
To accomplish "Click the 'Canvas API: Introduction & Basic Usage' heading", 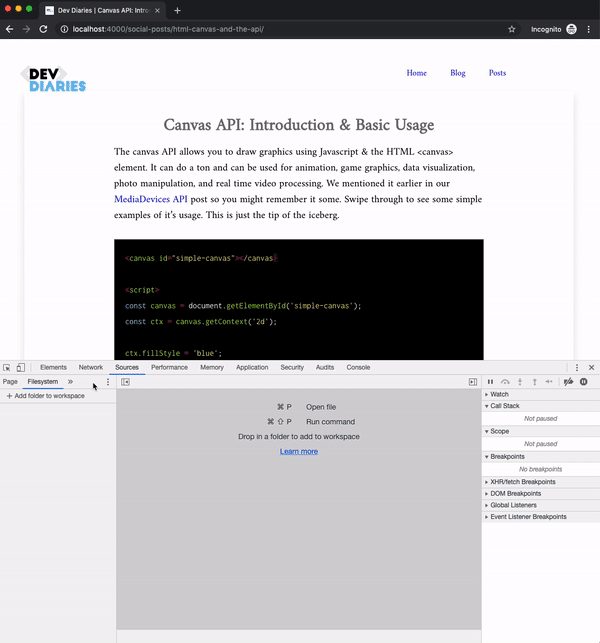I will [299, 125].
